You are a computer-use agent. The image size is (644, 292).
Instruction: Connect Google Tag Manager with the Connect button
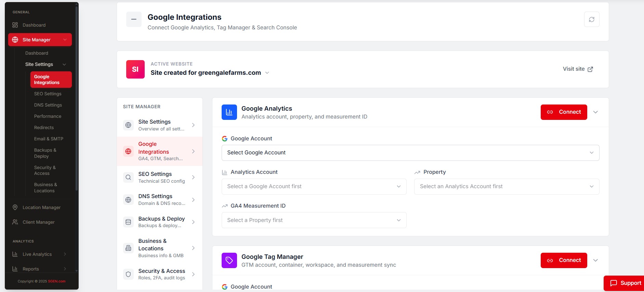(x=564, y=260)
